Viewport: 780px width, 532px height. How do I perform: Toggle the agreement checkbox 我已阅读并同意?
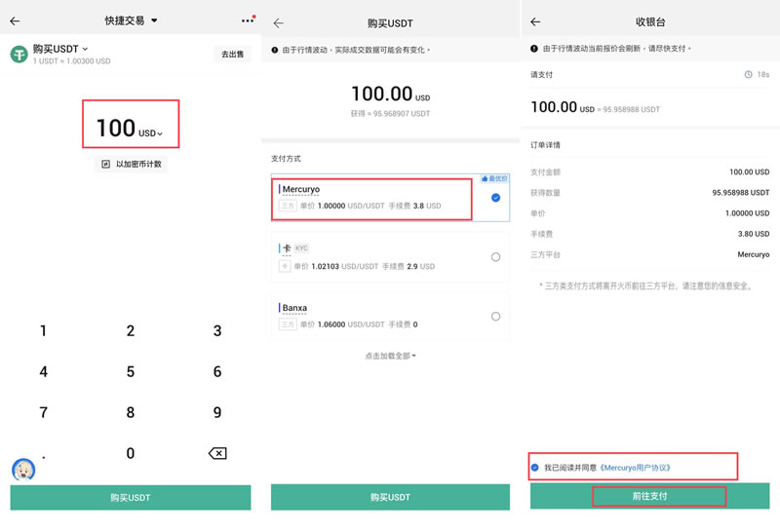(535, 468)
